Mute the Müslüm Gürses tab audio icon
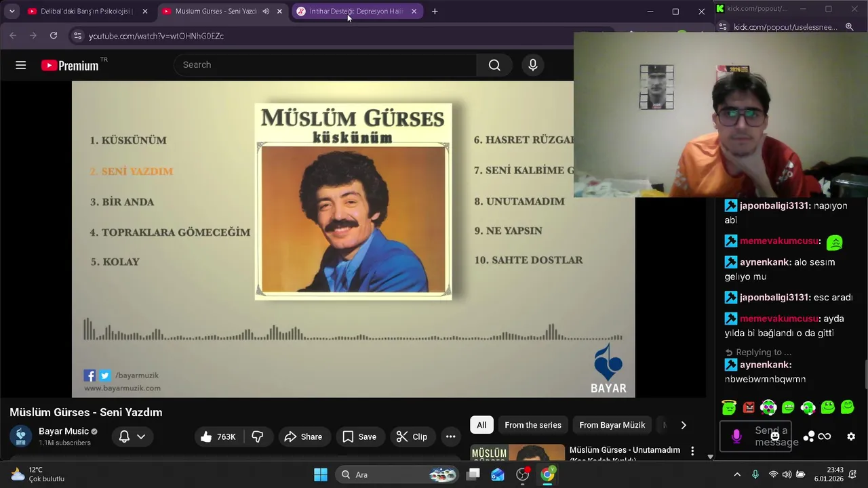The height and width of the screenshot is (488, 868). point(266,12)
